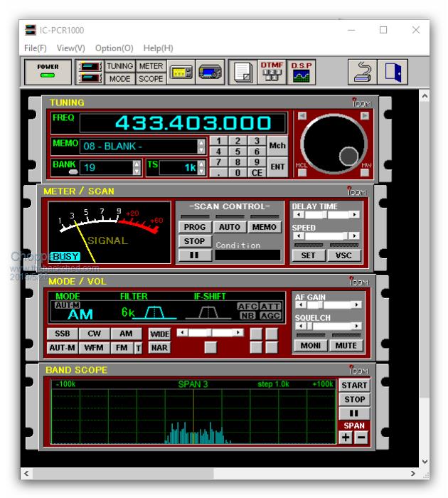Click the ENT enter key
The height and width of the screenshot is (498, 448).
(277, 166)
